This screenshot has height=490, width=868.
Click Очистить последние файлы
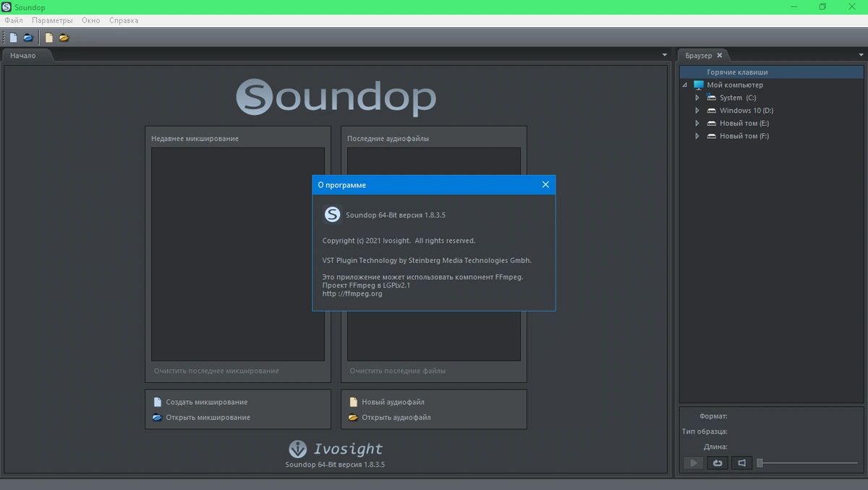coord(398,371)
